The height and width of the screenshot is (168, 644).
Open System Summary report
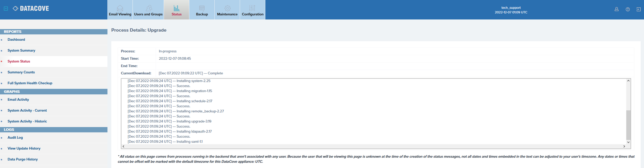pos(21,50)
